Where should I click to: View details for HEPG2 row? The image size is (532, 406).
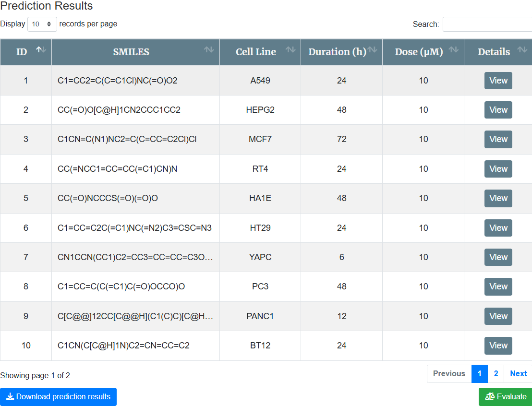click(498, 110)
